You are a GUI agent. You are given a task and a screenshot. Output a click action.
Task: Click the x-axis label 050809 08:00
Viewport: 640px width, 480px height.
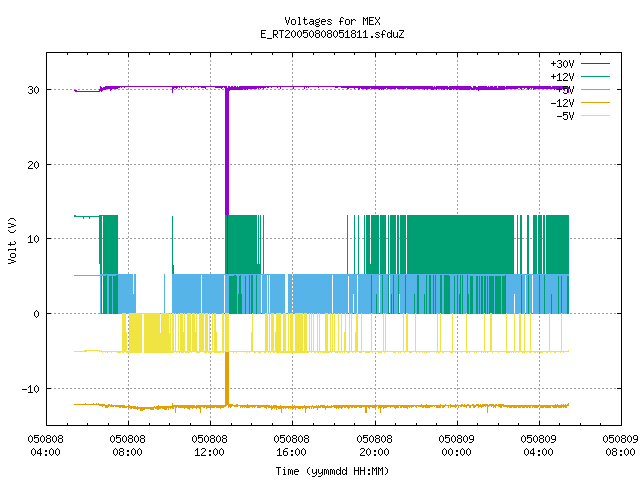coord(620,445)
